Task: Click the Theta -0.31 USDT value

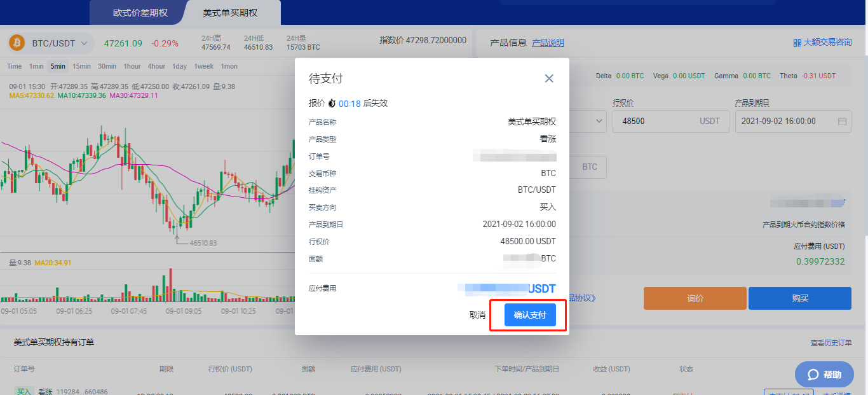Action: 808,76
